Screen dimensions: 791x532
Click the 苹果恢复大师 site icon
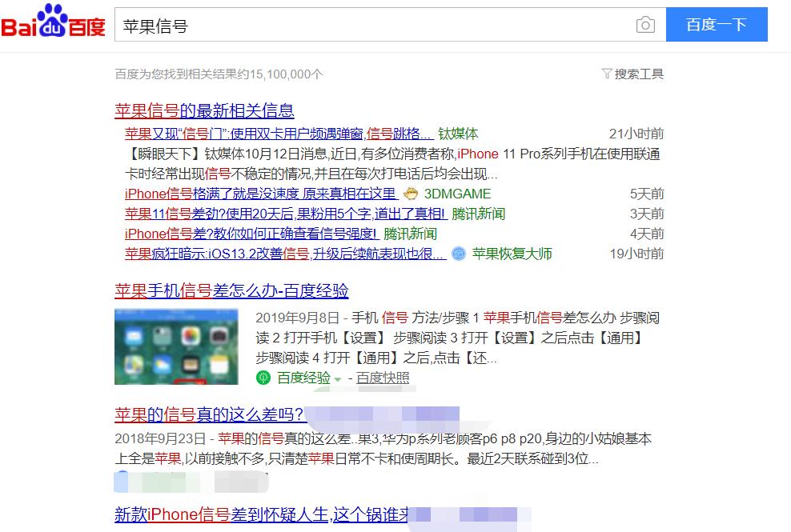point(457,254)
